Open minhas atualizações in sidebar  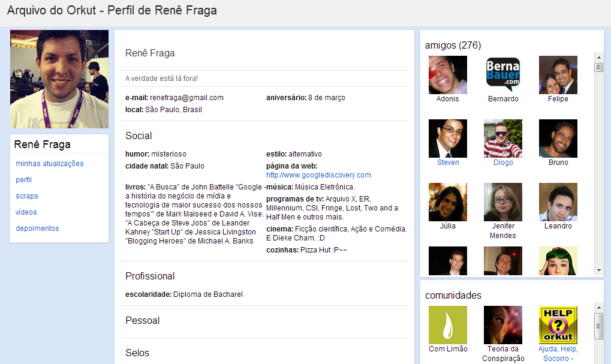click(50, 164)
